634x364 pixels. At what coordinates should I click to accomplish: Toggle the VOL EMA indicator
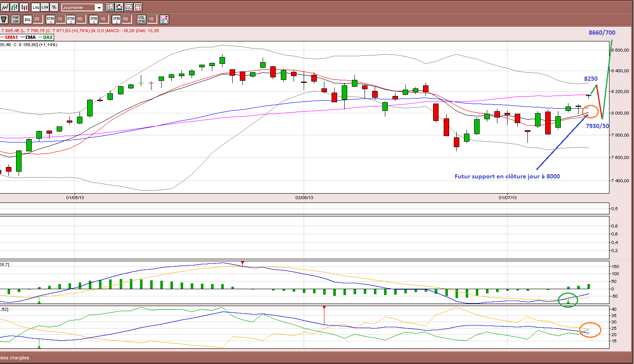141,19
